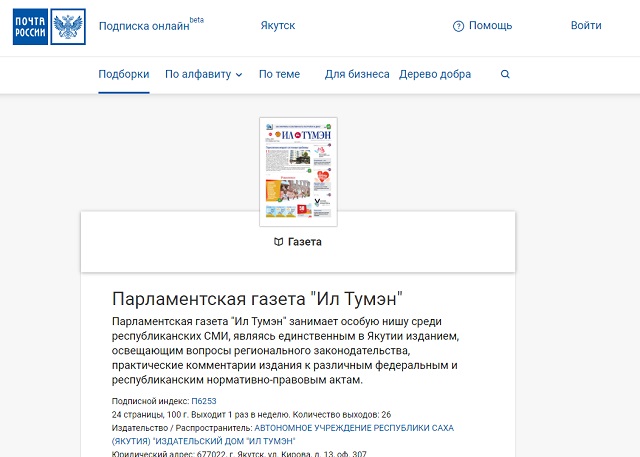Expand the По алфавиту dropdown chevron
This screenshot has width=640, height=457.
(x=239, y=75)
